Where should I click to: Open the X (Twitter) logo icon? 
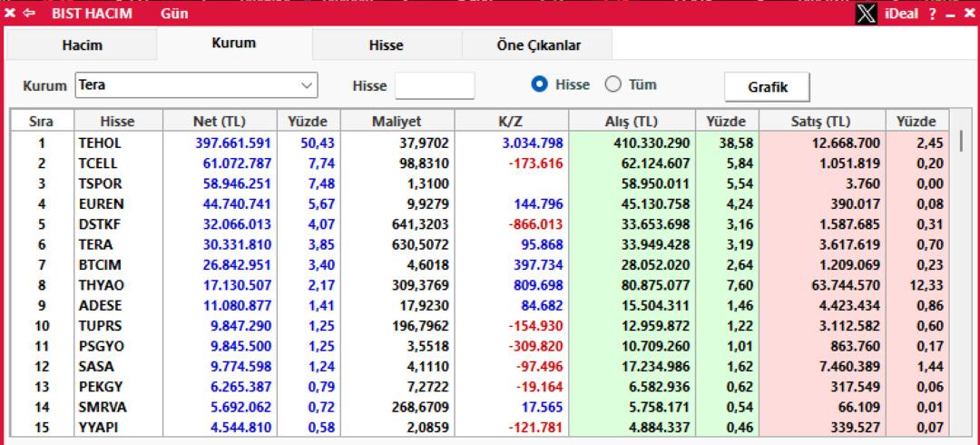(x=867, y=13)
